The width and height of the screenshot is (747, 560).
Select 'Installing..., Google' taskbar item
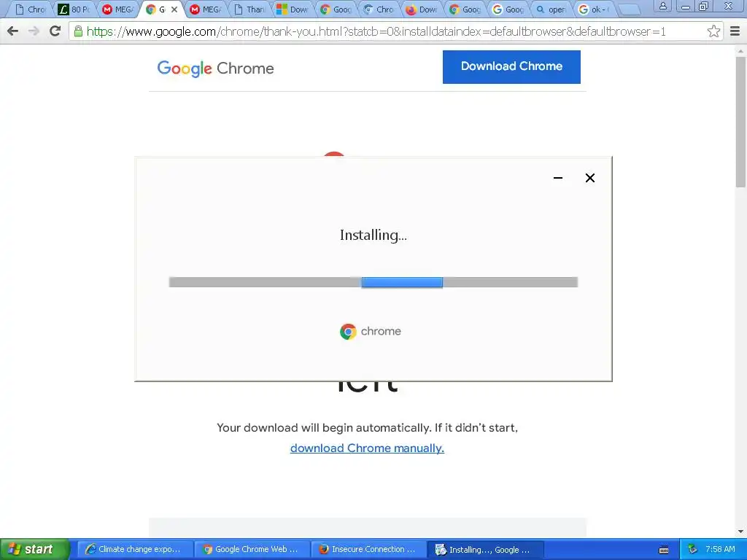[x=485, y=550]
